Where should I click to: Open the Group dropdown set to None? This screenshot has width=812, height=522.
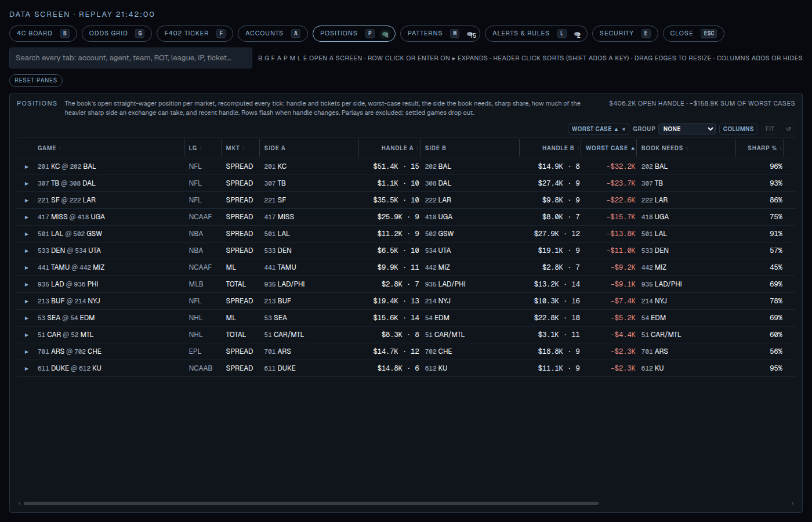click(687, 129)
